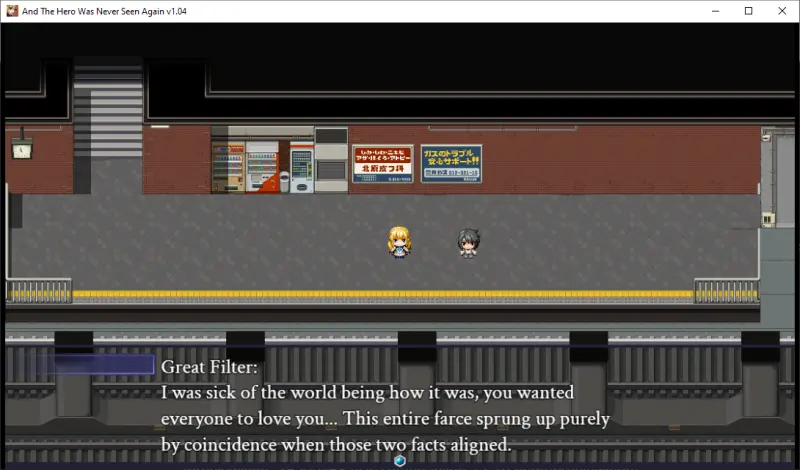This screenshot has height=470, width=800.
Task: Click the red and white Japanese poster
Action: coord(382,164)
